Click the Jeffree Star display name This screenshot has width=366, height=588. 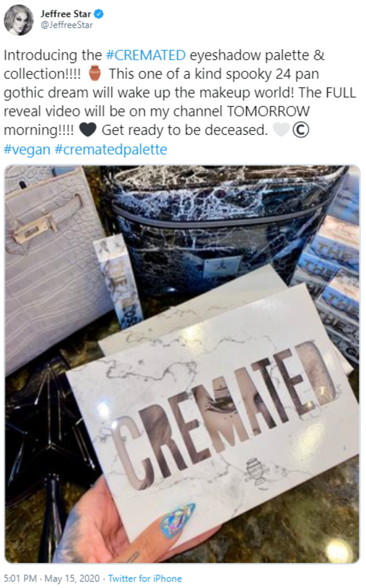pyautogui.click(x=66, y=14)
